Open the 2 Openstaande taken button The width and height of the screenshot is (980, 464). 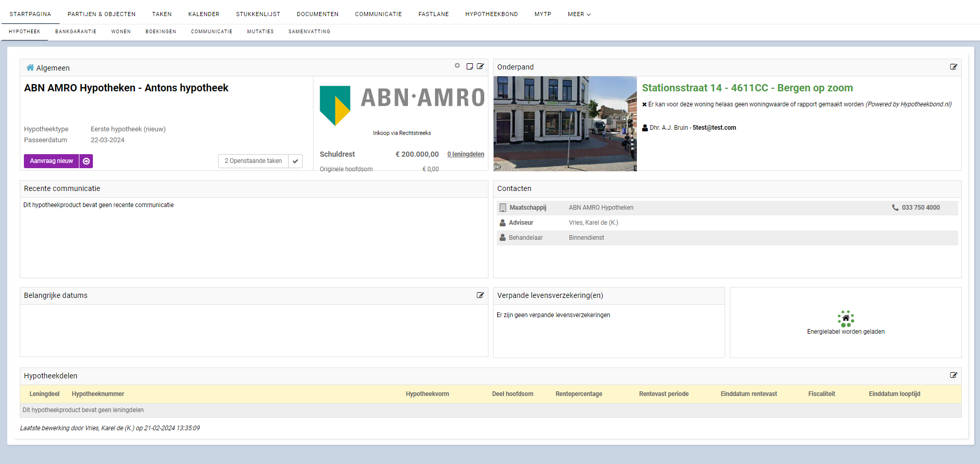coord(253,161)
